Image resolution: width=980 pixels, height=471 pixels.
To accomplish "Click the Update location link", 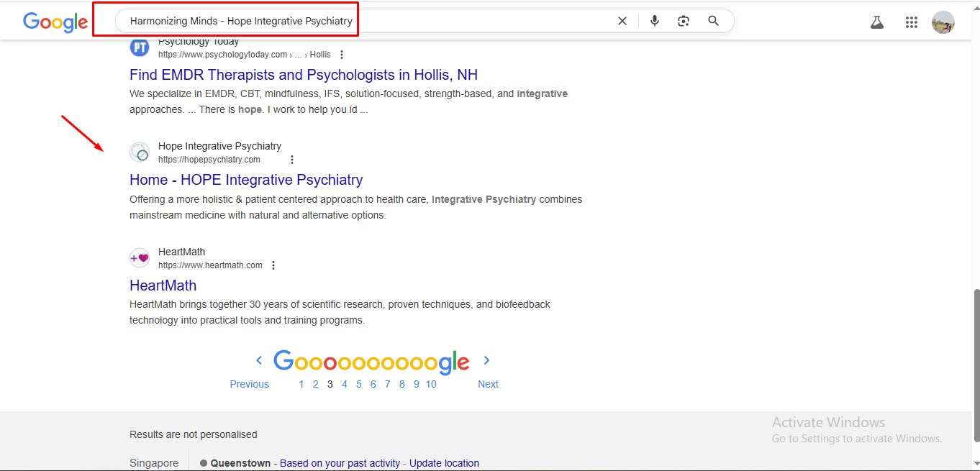I will pyautogui.click(x=444, y=463).
